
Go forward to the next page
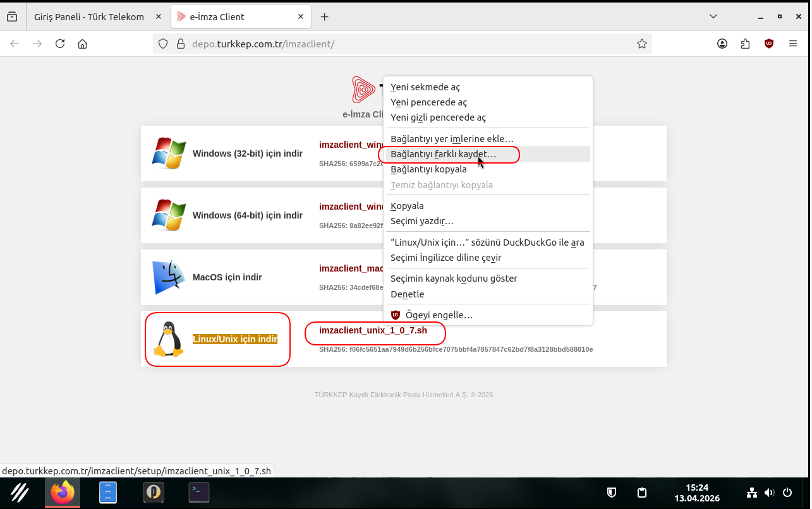pos(37,44)
